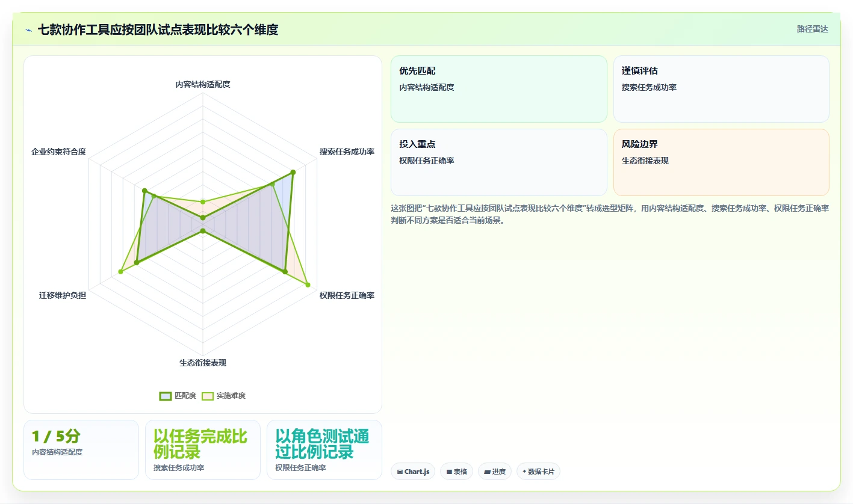This screenshot has height=504, width=853.
Task: Open the 优先匹配 card
Action: click(x=499, y=89)
